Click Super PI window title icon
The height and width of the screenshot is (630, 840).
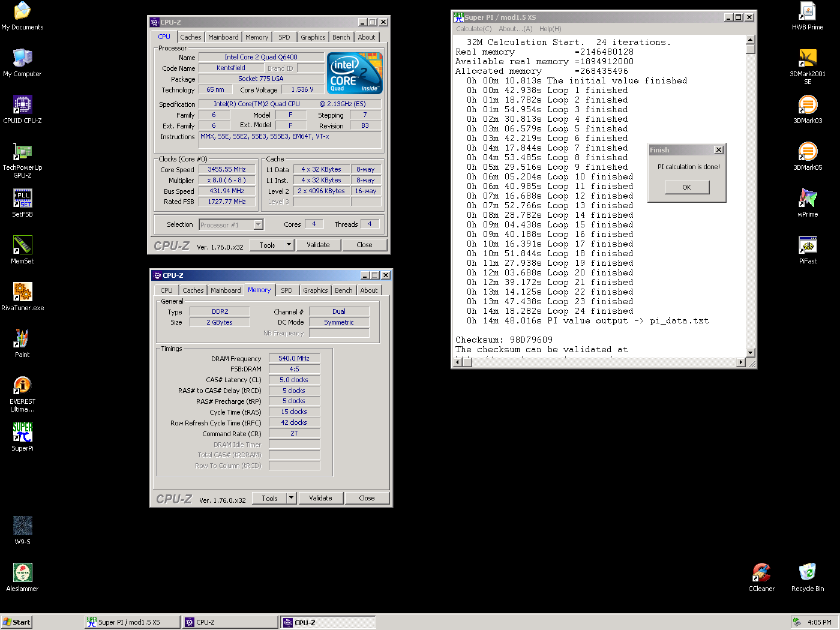click(458, 17)
